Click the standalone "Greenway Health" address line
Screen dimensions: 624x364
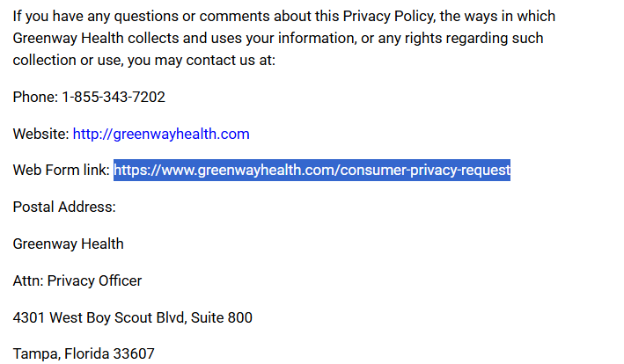click(68, 244)
